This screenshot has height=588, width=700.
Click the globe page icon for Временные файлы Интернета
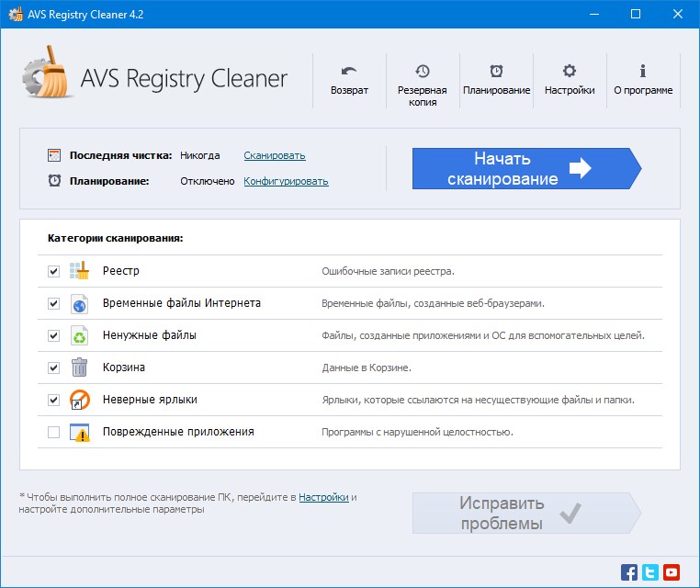tap(80, 303)
